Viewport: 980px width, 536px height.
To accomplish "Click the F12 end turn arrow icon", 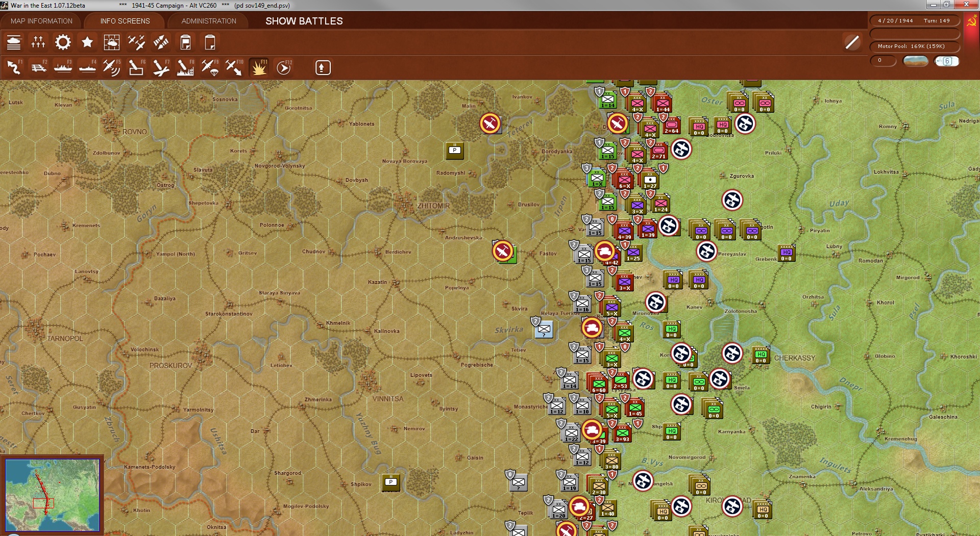I will point(284,67).
